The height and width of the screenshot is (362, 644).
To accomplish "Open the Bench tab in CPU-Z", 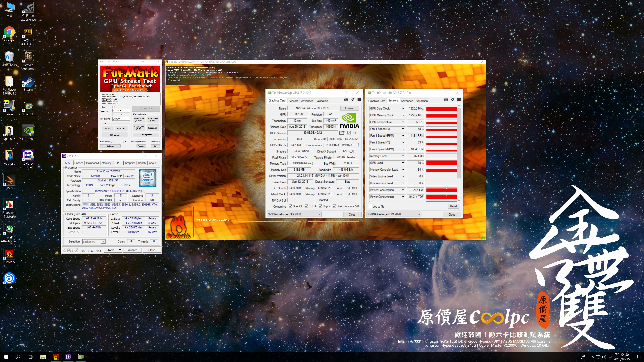I will pos(142,163).
